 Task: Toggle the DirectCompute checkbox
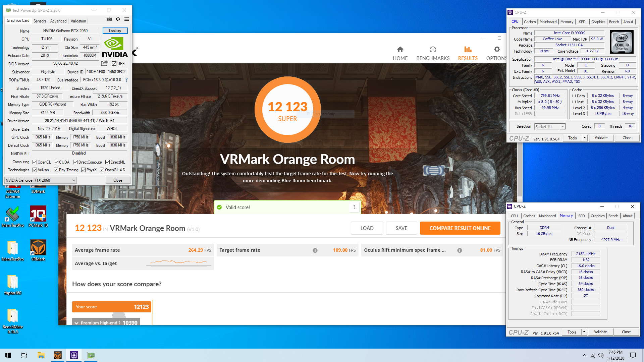point(75,162)
